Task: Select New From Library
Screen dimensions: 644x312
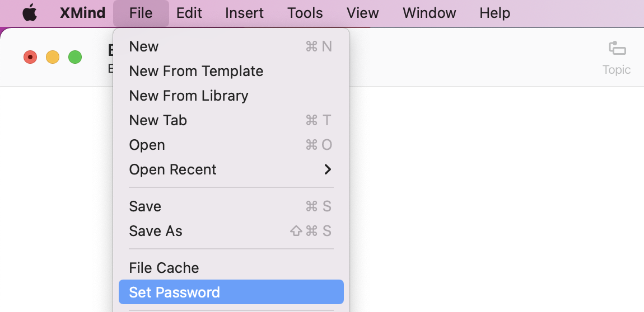Action: (x=231, y=96)
